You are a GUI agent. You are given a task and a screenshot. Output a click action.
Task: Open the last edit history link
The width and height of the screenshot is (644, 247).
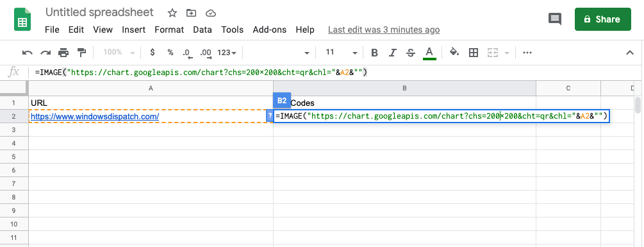384,30
